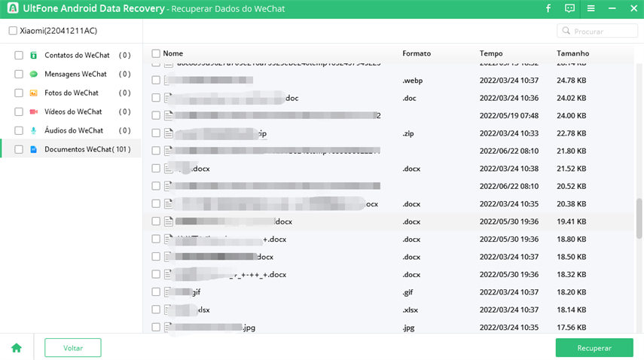The height and width of the screenshot is (360, 644).
Task: Click the Vídeos do WeChat camera icon
Action: 34,111
